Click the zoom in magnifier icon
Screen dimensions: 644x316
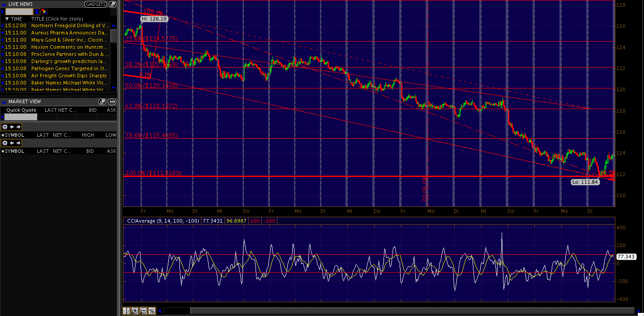tap(135, 311)
